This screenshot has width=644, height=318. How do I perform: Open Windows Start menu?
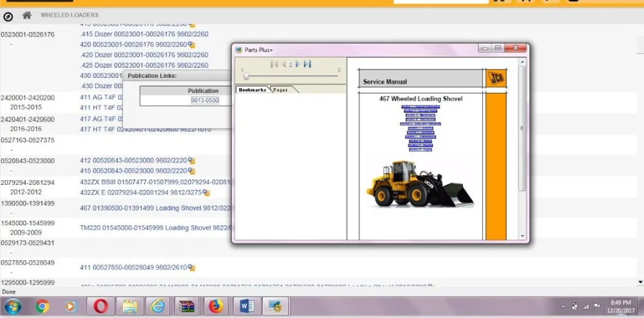tap(13, 306)
